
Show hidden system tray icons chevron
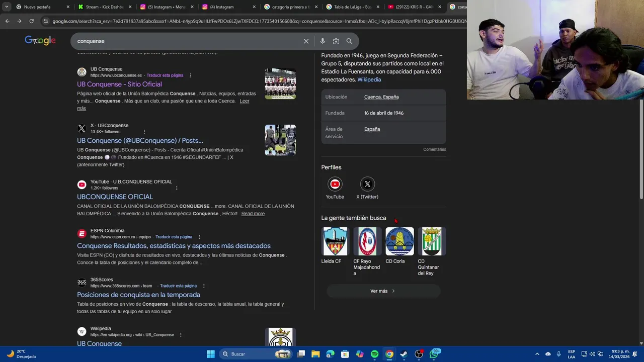[x=537, y=354]
